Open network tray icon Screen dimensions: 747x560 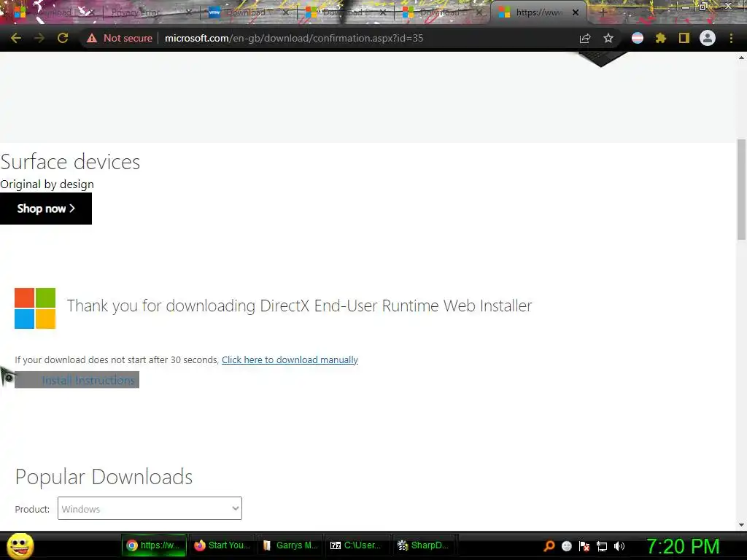(x=602, y=547)
